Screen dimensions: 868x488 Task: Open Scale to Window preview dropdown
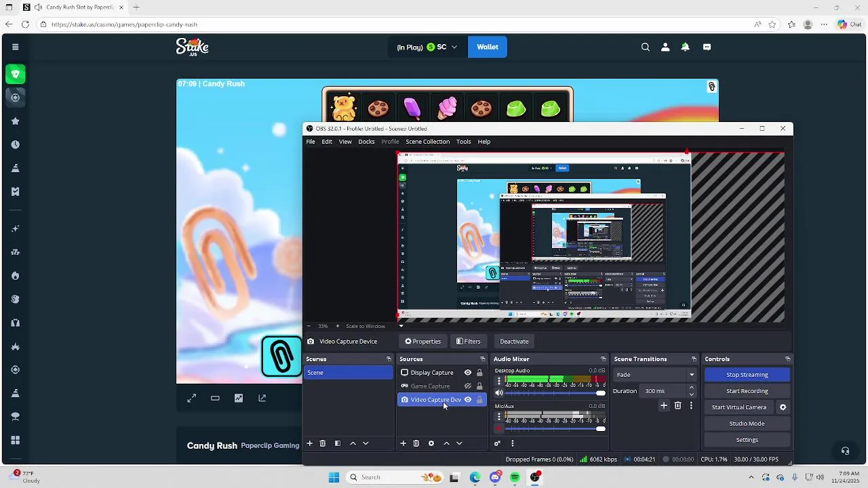pos(374,326)
